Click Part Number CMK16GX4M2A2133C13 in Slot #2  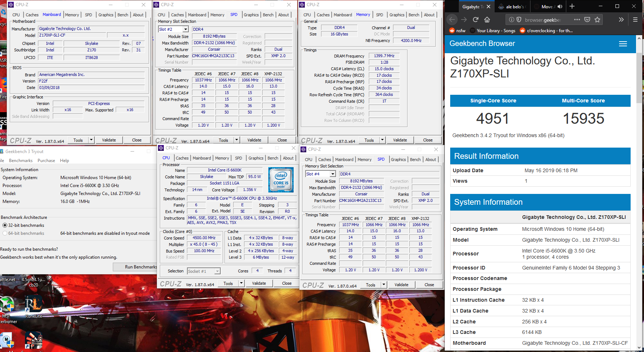213,56
